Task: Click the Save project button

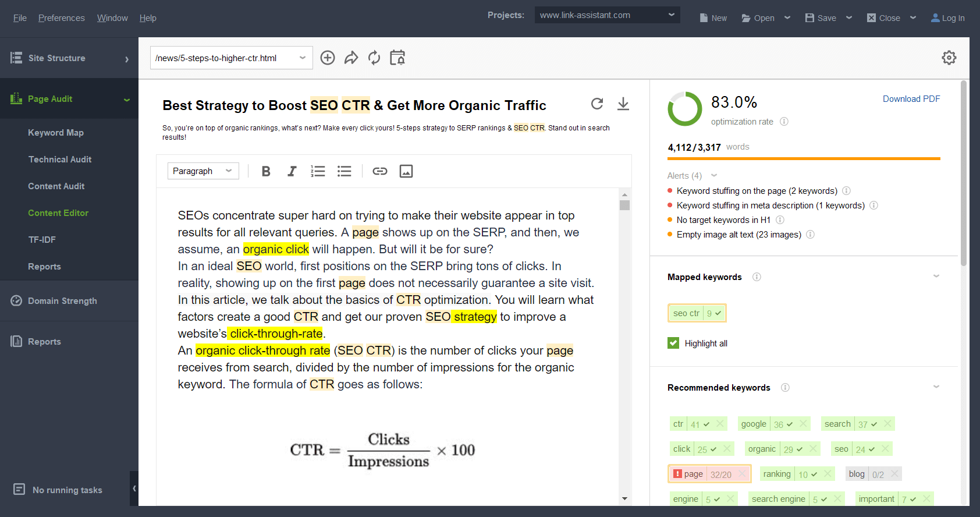Action: 821,18
